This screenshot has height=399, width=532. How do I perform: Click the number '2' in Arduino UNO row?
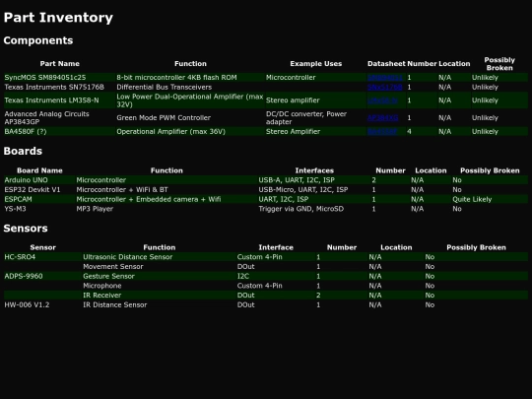[374, 180]
